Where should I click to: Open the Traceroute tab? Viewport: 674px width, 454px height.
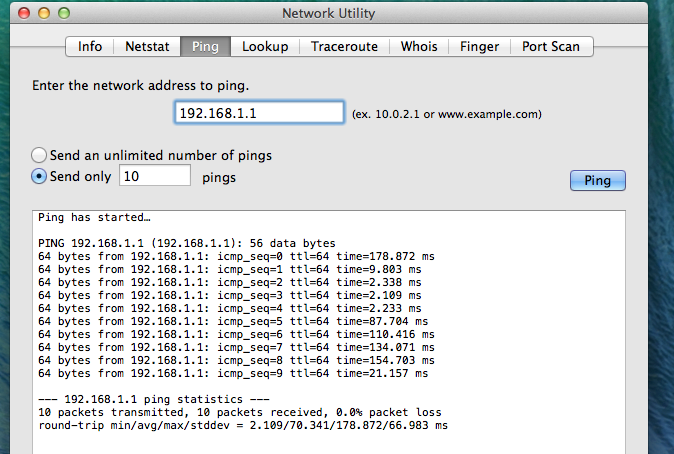[x=344, y=46]
